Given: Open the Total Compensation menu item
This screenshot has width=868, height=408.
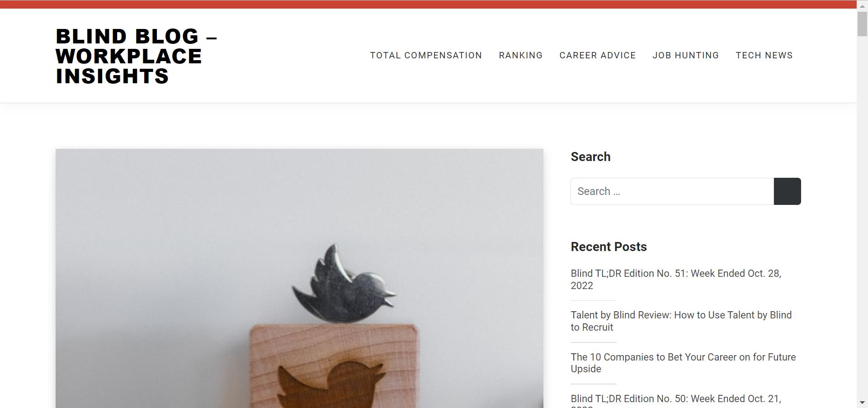Looking at the screenshot, I should 426,55.
